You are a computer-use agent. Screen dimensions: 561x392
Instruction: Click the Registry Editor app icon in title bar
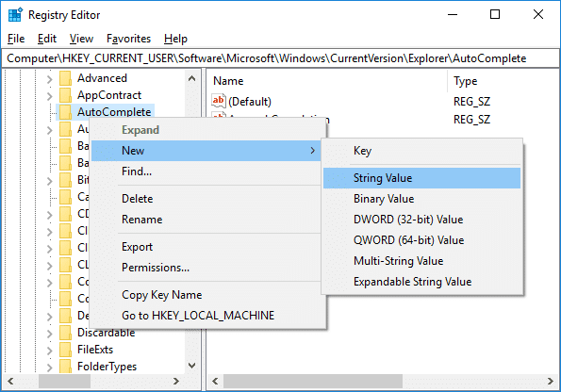tap(15, 15)
